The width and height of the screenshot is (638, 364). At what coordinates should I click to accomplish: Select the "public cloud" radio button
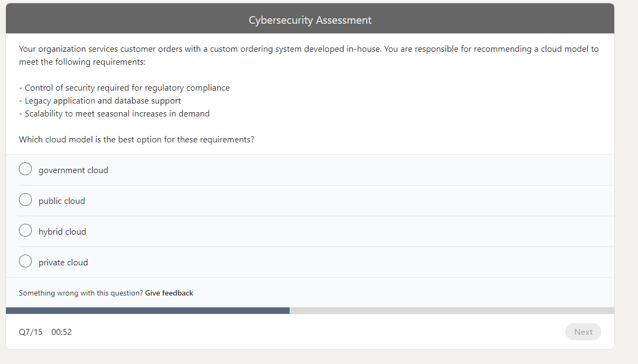click(x=25, y=200)
